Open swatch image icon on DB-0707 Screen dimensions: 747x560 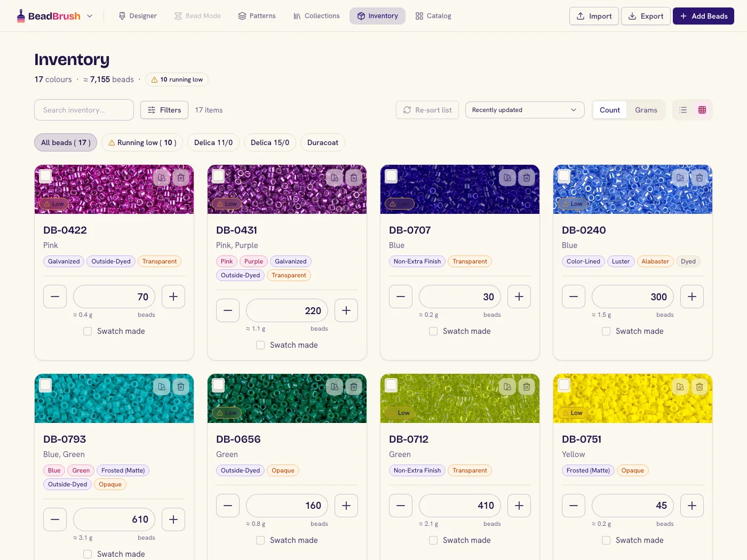pyautogui.click(x=507, y=178)
